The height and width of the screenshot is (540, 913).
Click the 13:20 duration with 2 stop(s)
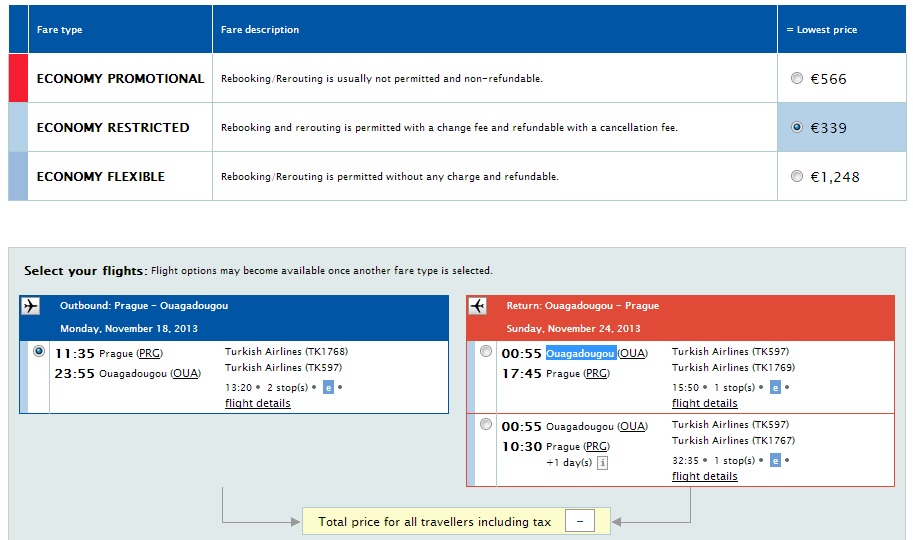pyautogui.click(x=267, y=387)
